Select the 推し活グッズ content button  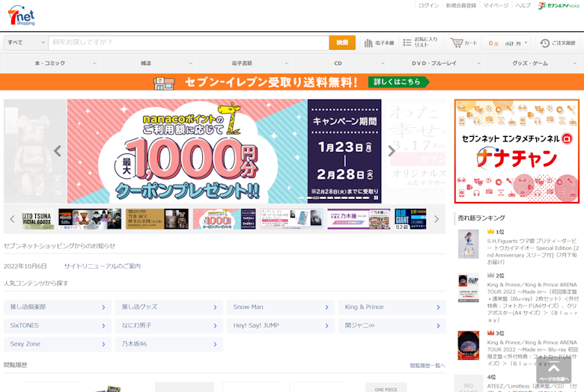pyautogui.click(x=169, y=307)
